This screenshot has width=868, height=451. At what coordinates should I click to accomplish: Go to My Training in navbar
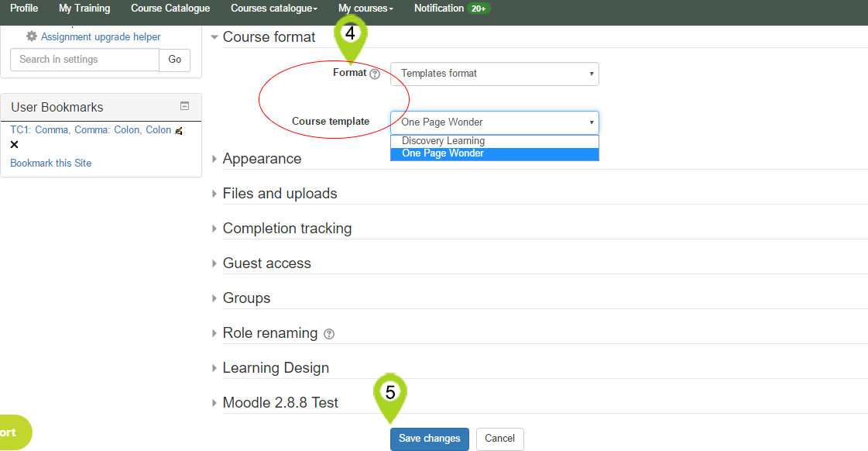point(84,9)
